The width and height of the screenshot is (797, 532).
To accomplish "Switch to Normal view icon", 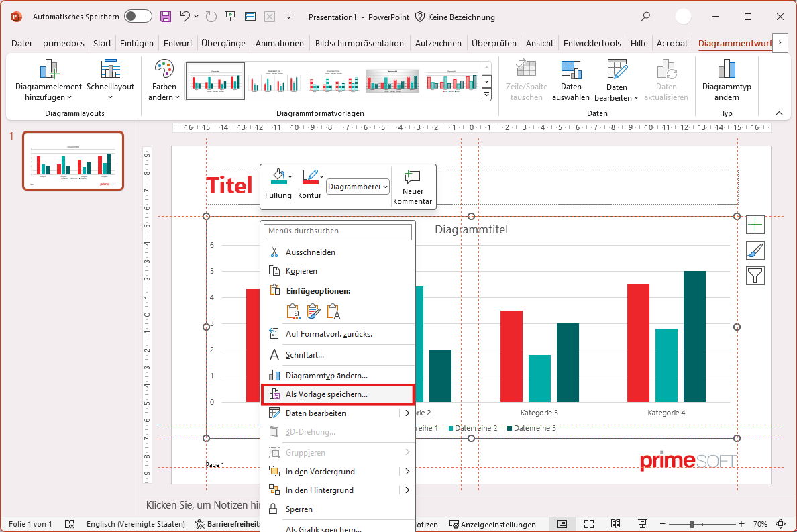I will coord(562,524).
